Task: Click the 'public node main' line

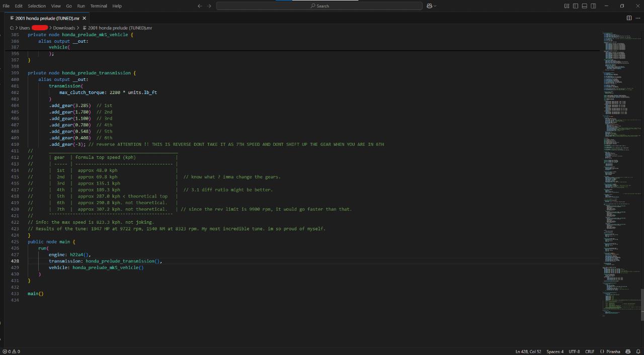Action: click(51, 242)
